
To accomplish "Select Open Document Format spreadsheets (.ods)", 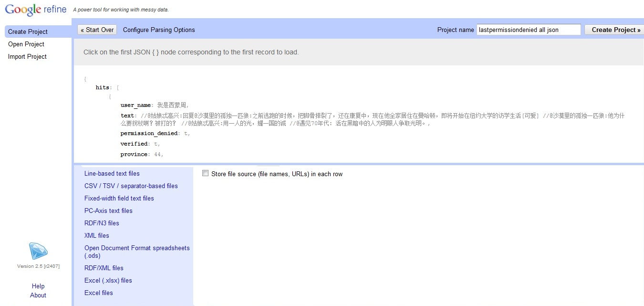I will (x=137, y=252).
